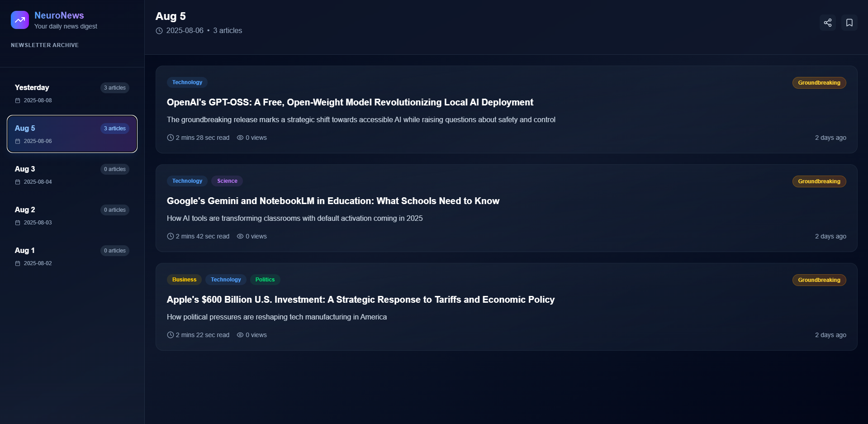The image size is (868, 424).
Task: Click the Aug 5 page heading
Action: click(x=171, y=16)
